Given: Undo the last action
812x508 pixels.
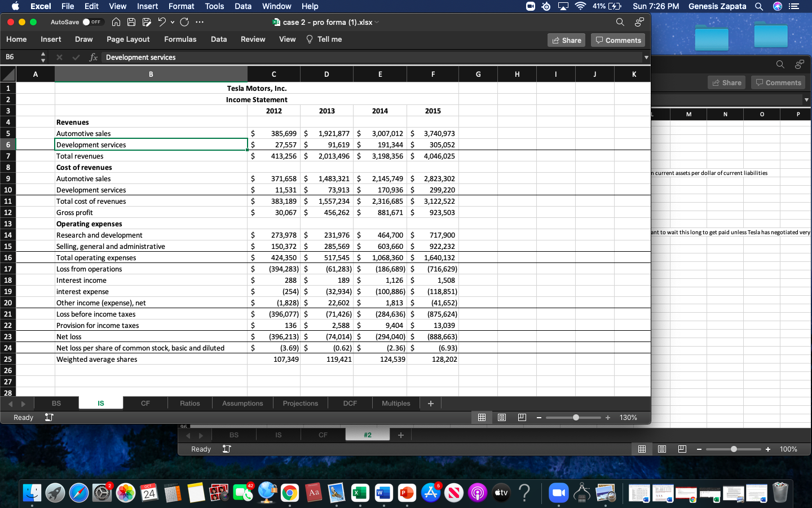Looking at the screenshot, I should pyautogui.click(x=162, y=22).
